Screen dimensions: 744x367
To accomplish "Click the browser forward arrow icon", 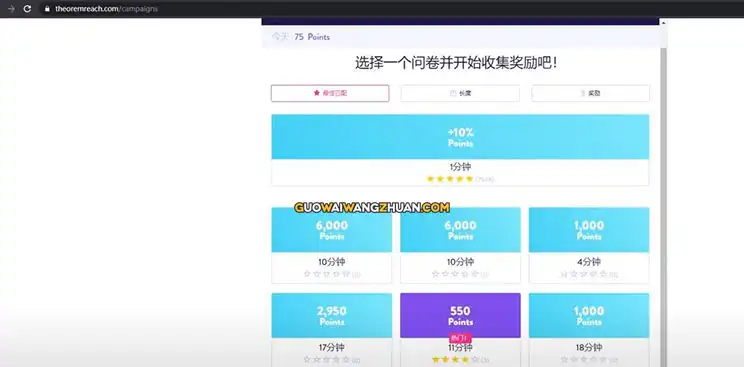I will point(11,9).
